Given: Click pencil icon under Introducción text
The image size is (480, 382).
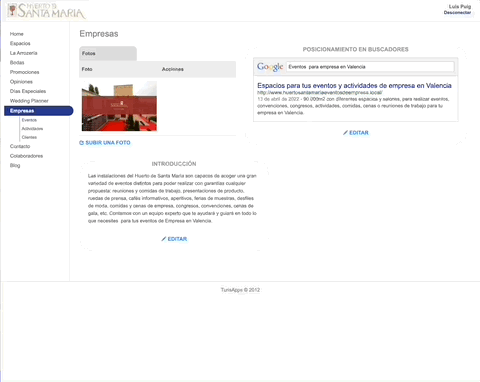Looking at the screenshot, I should pyautogui.click(x=164, y=239).
